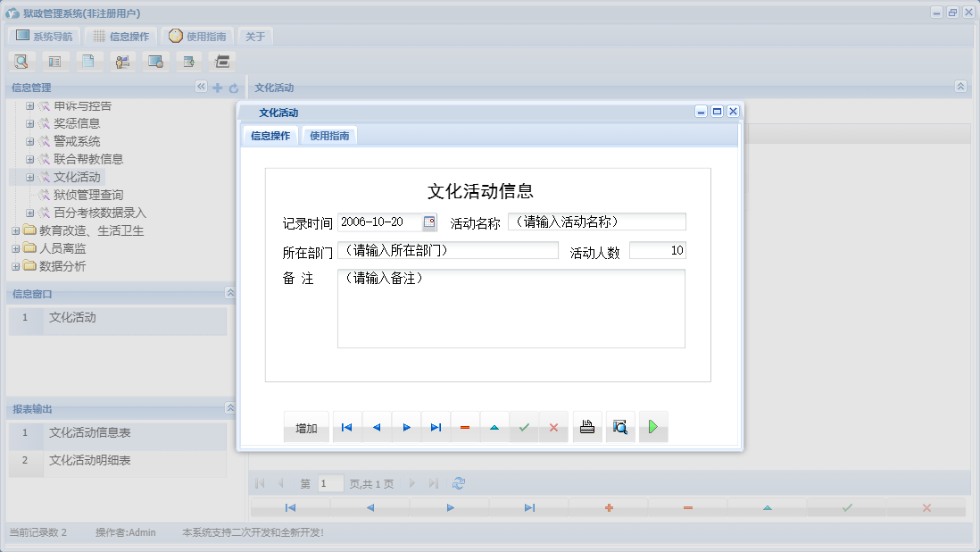The image size is (980, 552).
Task: Switch to the 使用指南 tab in the dialog
Action: (330, 135)
